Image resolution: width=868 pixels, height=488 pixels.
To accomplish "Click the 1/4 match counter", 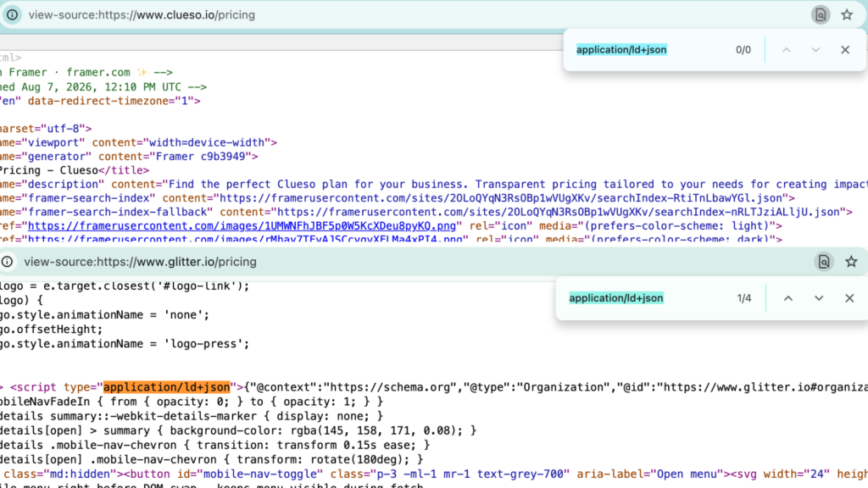I will point(744,298).
